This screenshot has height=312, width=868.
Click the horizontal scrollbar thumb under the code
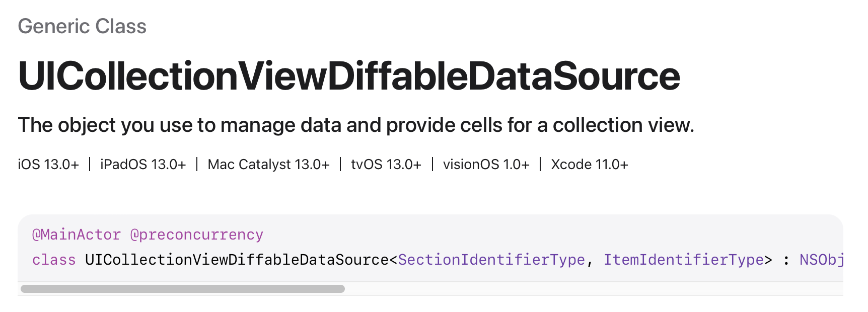pyautogui.click(x=183, y=289)
